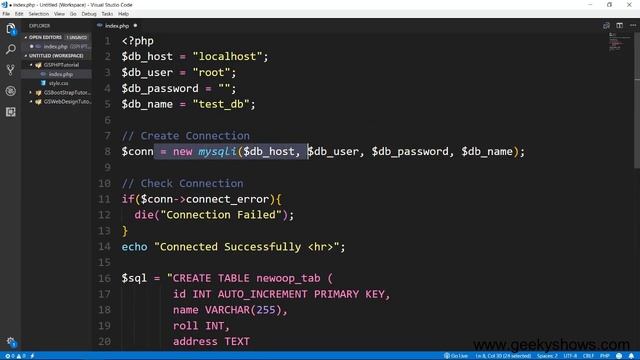
Task: Change indentation via Spaces: 2
Action: pyautogui.click(x=547, y=356)
